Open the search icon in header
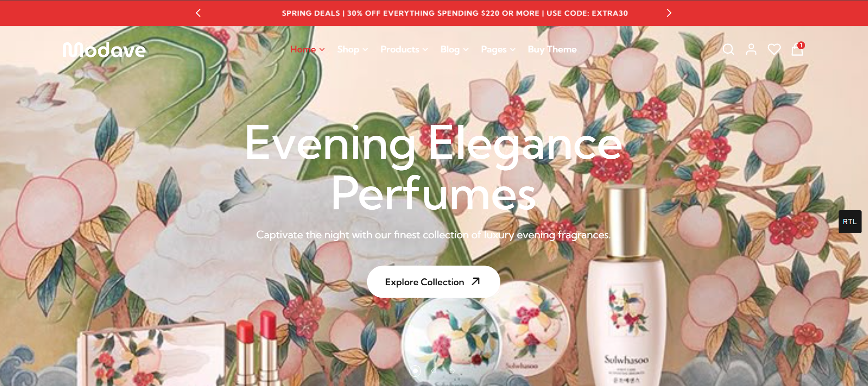 (x=728, y=49)
